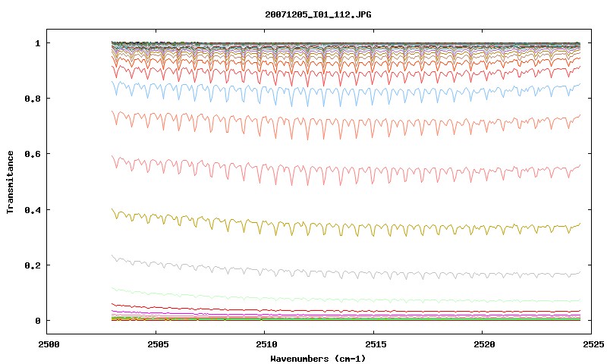
Task: Click x-axis tick label 2520
Action: (484, 344)
